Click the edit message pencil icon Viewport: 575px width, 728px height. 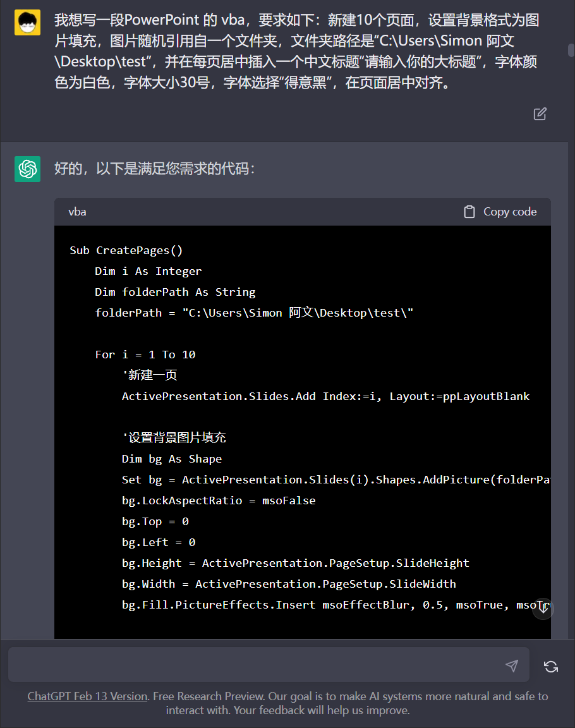[540, 114]
